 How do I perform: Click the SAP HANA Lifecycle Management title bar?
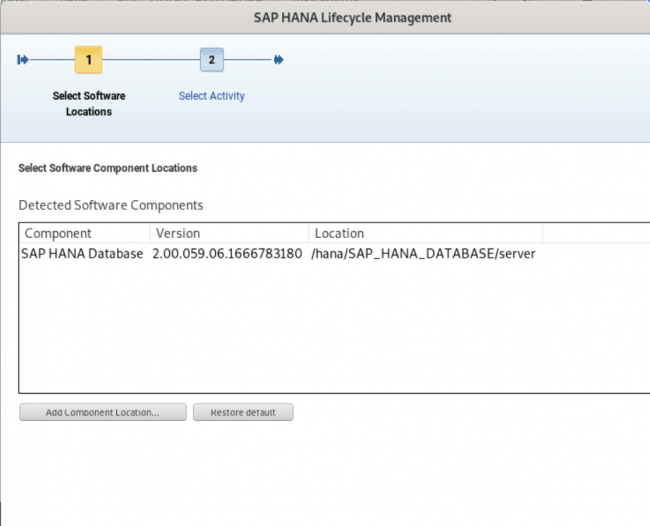click(325, 18)
